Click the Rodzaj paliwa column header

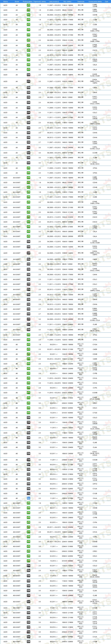point(28,2)
